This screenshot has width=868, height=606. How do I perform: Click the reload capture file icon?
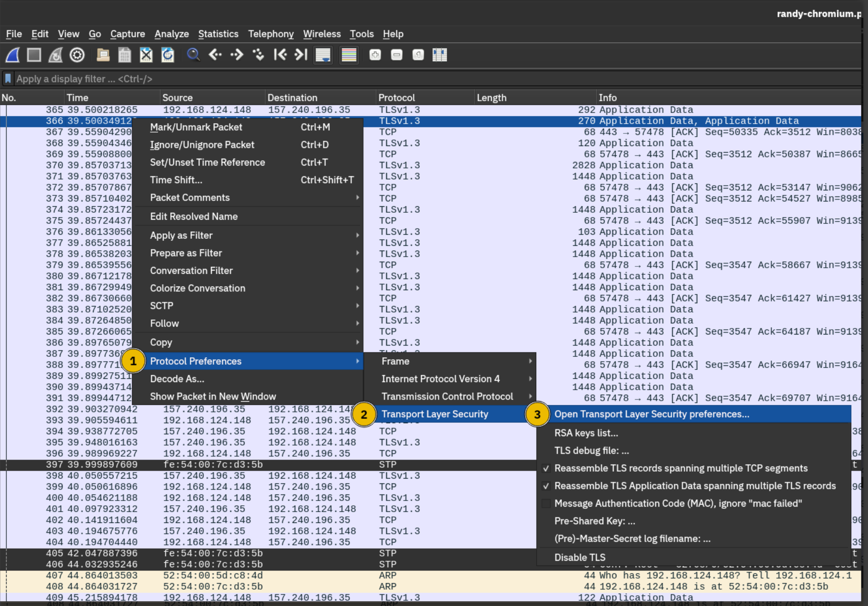(x=168, y=55)
